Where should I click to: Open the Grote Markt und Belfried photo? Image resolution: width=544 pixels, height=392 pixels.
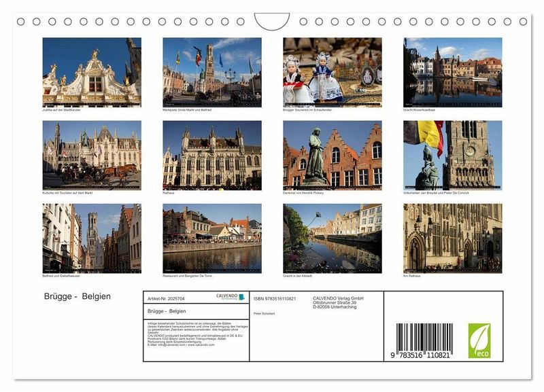212,73
